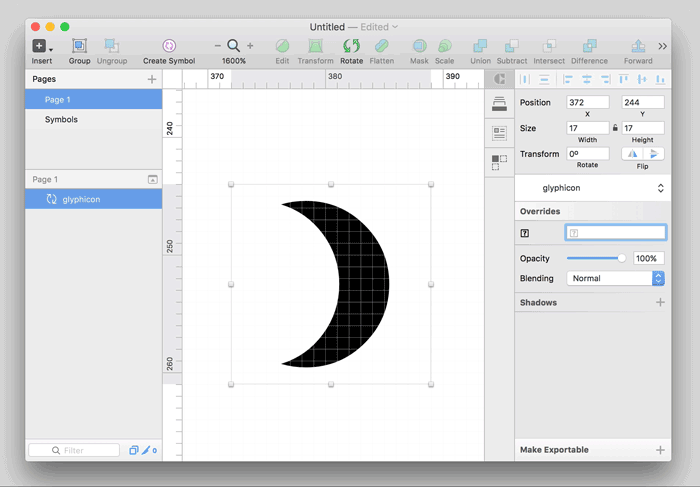Viewport: 700px width, 487px height.
Task: Toggle the aspect ratio lock
Action: (x=615, y=128)
